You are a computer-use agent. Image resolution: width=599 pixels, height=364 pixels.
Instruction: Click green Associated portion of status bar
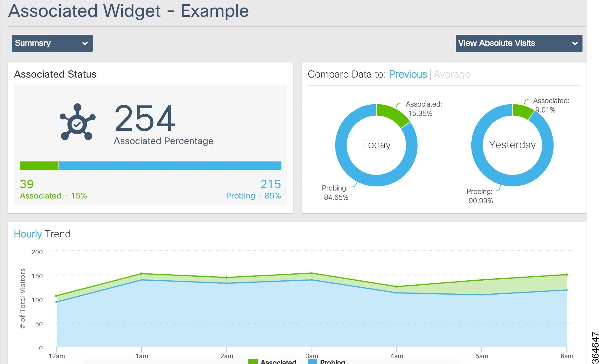[39, 166]
